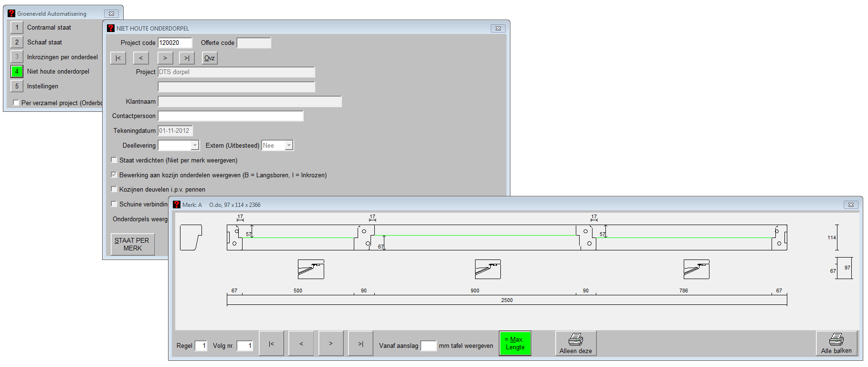
Task: Open the Deellevering dropdown
Action: (x=195, y=145)
